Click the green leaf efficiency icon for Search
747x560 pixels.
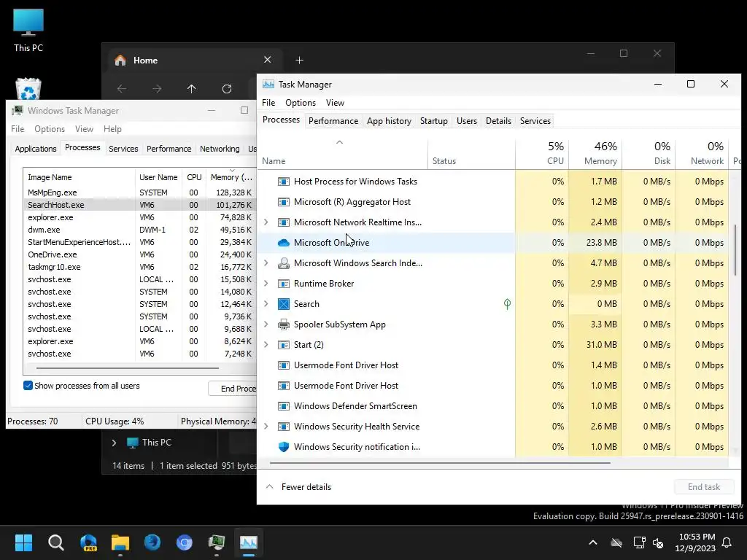pyautogui.click(x=508, y=304)
